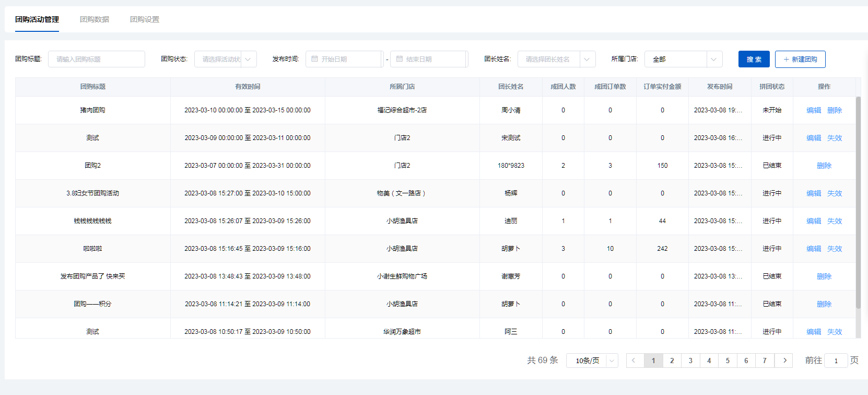Click the 杨辉 cell

511,193
